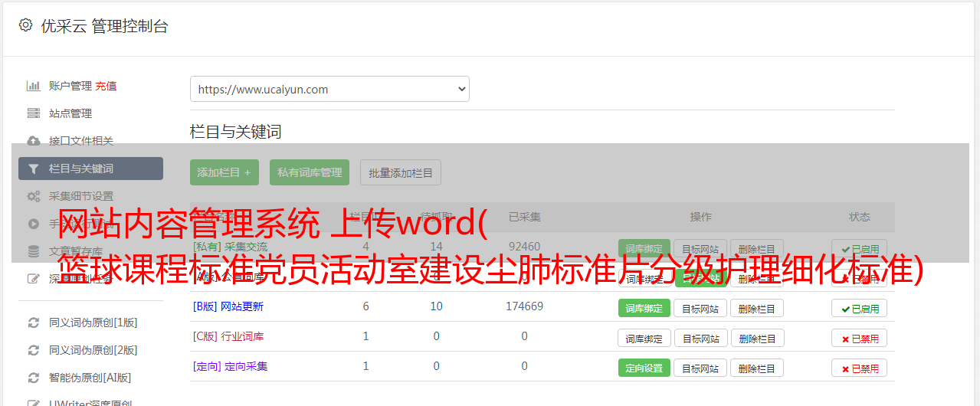Open the [私有] 采集交流 column link

231,247
